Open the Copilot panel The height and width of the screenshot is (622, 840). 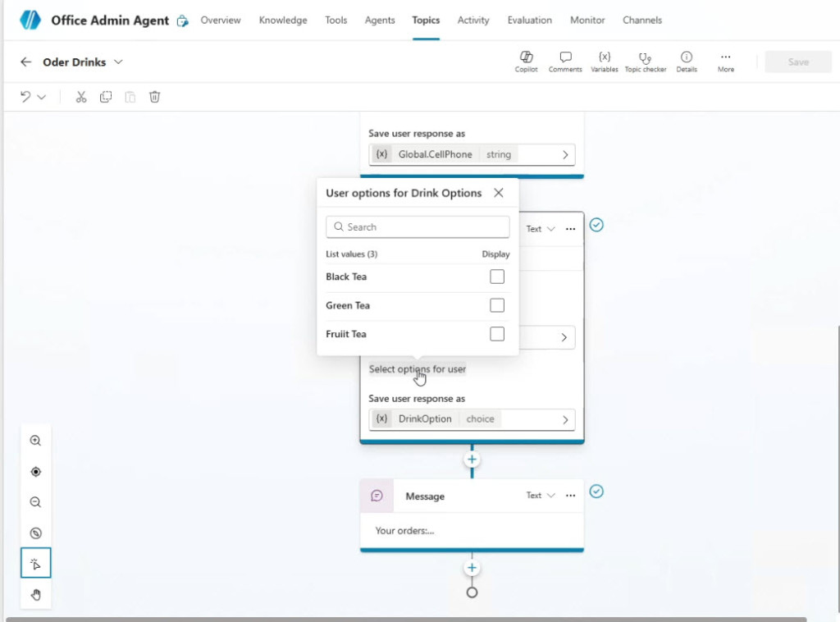click(526, 62)
